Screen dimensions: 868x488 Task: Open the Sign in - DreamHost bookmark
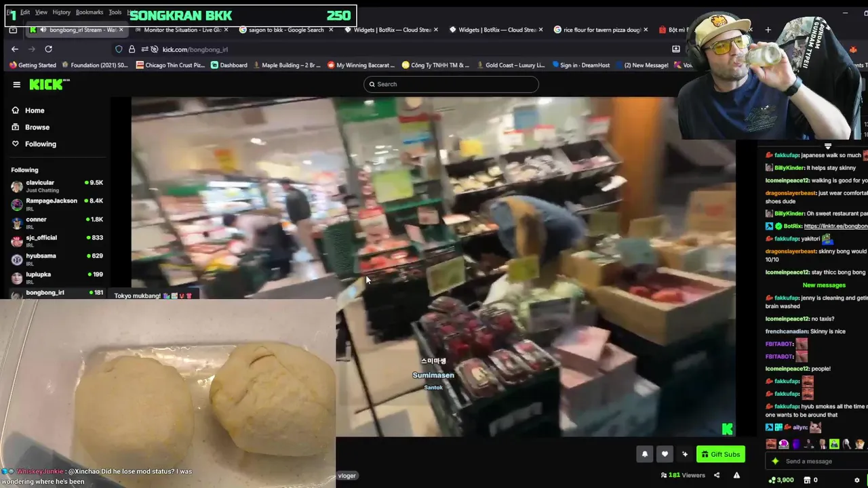click(580, 65)
